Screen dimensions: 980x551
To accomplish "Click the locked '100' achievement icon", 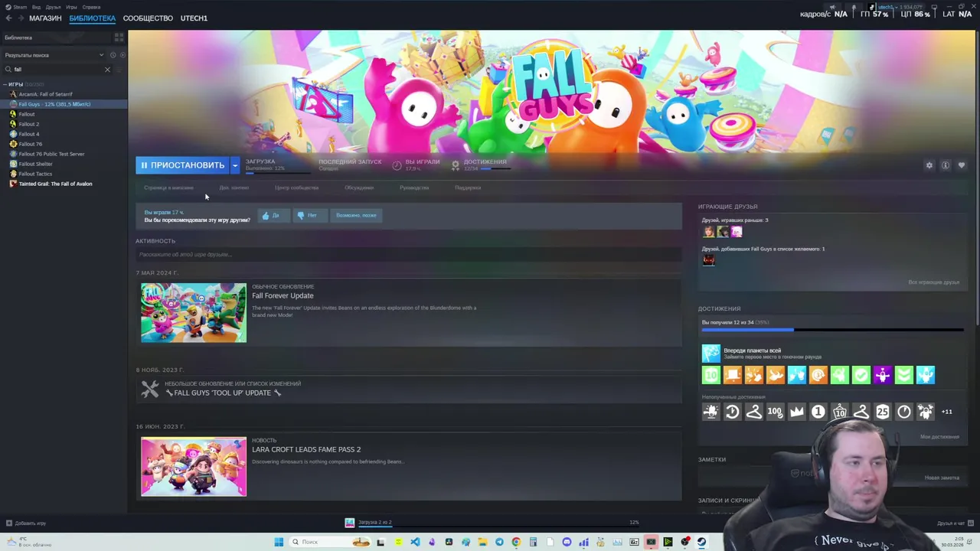I will (776, 412).
